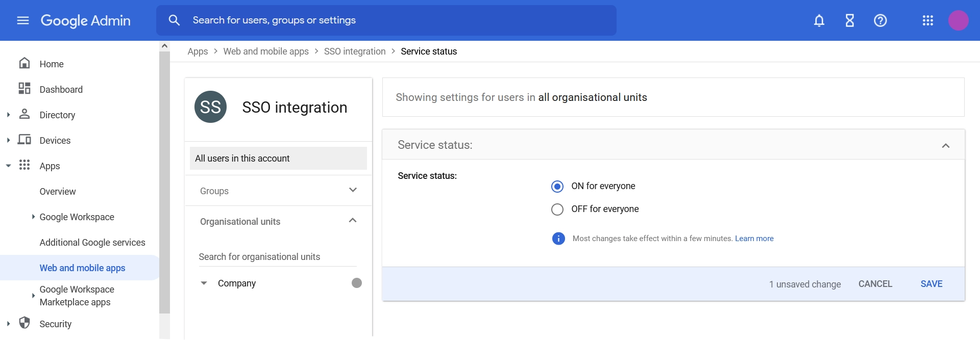This screenshot has height=341, width=980.
Task: Click the Google Admin logo
Action: [85, 20]
